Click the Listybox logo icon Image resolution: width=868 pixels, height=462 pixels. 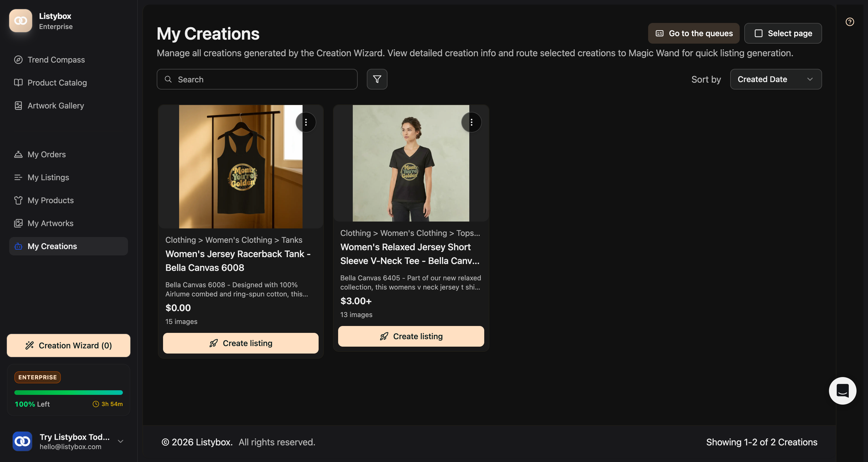tap(21, 21)
